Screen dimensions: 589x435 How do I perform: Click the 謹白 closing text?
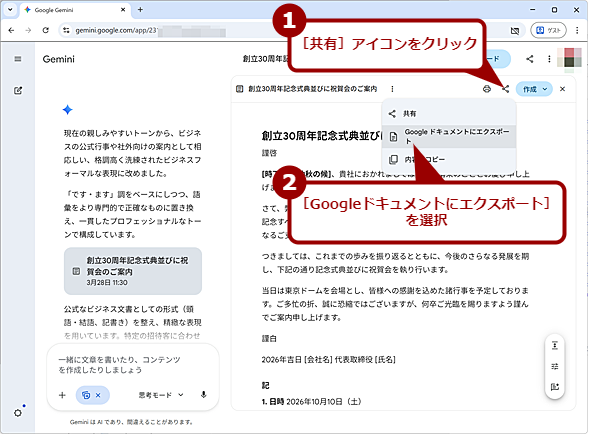(x=269, y=339)
